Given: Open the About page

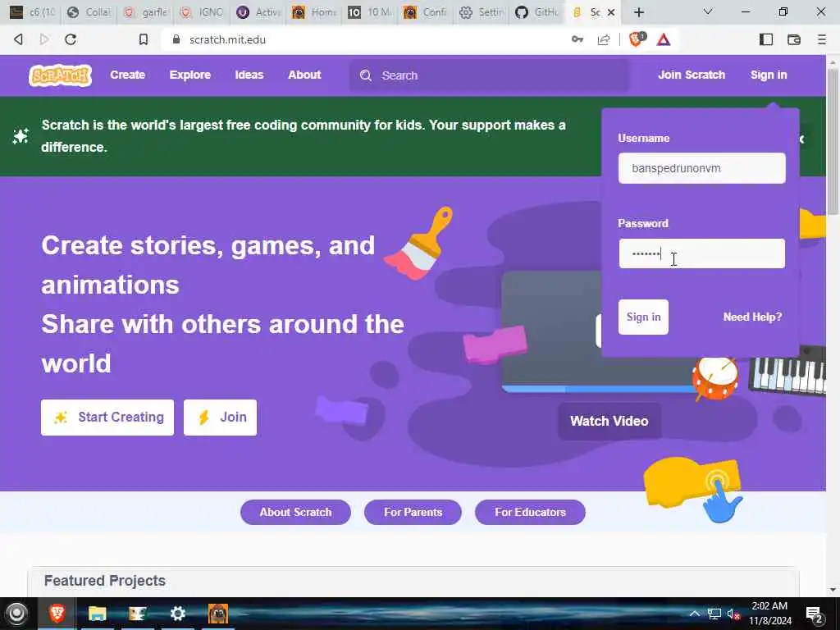Looking at the screenshot, I should click(304, 75).
